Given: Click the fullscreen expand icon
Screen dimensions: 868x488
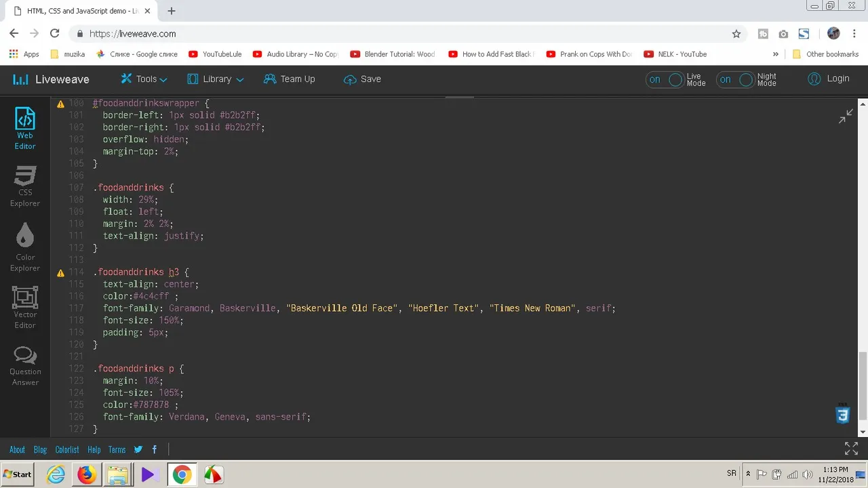Looking at the screenshot, I should point(851,449).
